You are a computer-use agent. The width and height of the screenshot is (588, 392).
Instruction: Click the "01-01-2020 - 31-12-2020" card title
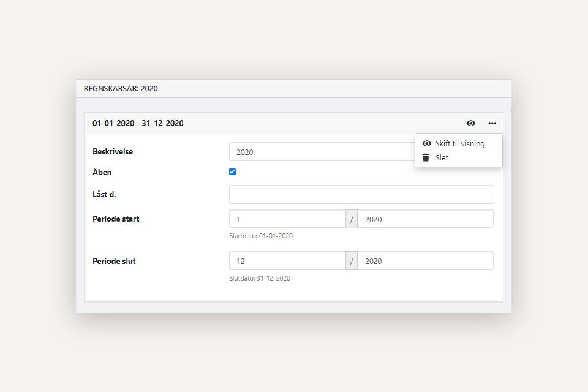click(x=138, y=123)
